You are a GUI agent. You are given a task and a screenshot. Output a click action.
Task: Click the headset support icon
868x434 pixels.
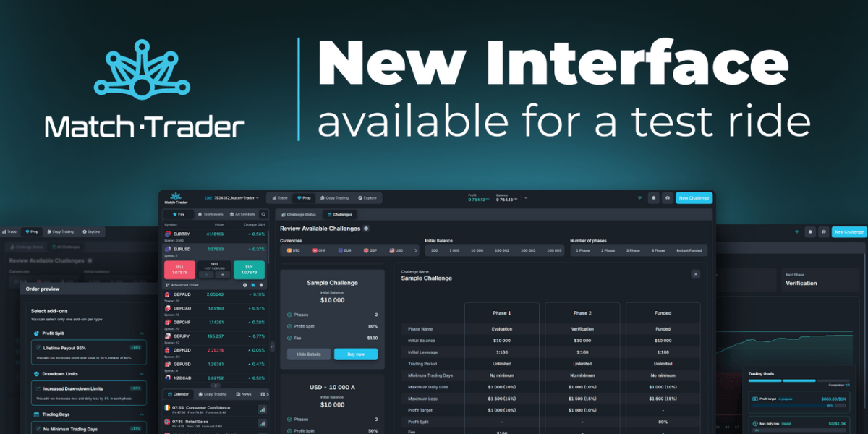click(x=668, y=198)
